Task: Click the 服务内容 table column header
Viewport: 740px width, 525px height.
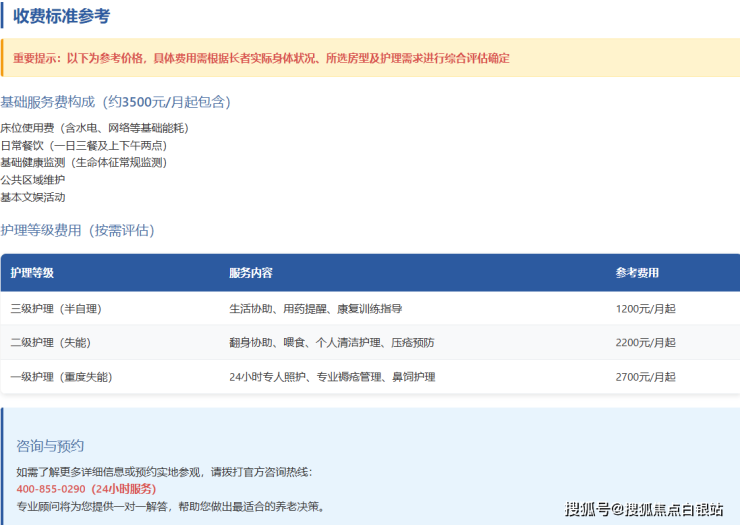Action: click(x=250, y=273)
